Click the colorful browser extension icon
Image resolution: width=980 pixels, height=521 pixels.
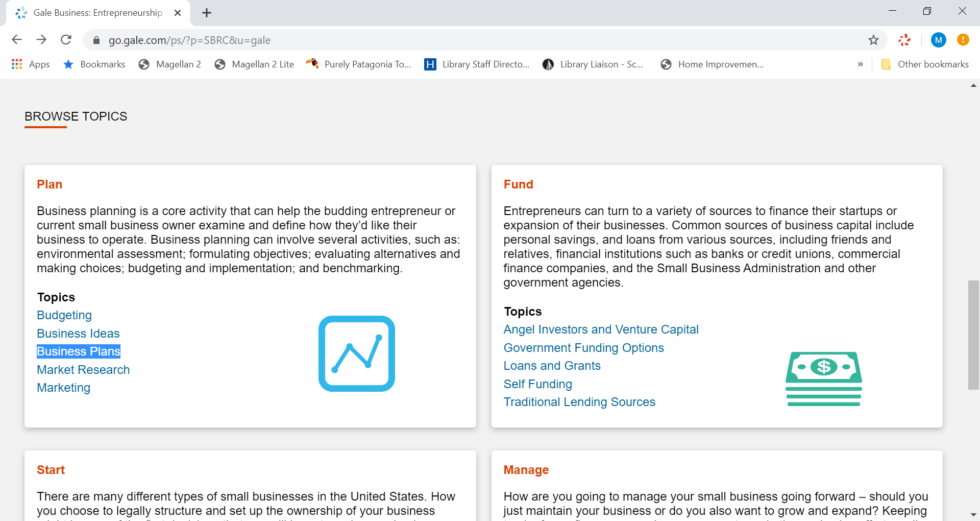click(904, 40)
